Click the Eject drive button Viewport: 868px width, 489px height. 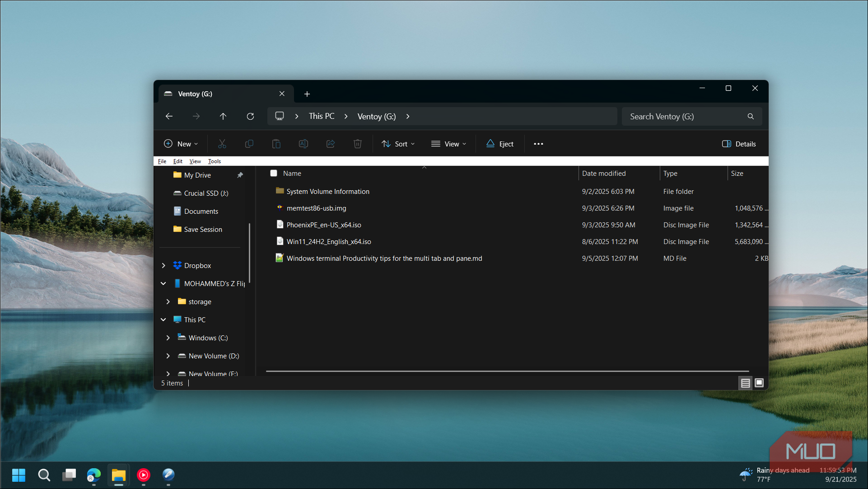pos(499,144)
